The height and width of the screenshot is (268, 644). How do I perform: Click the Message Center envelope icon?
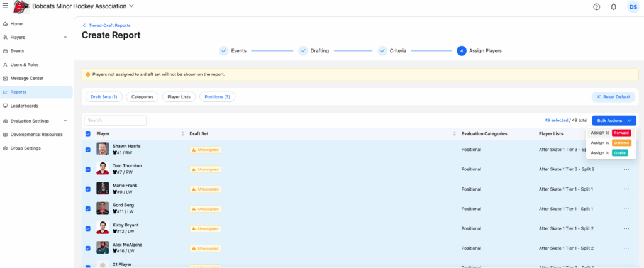click(x=6, y=78)
